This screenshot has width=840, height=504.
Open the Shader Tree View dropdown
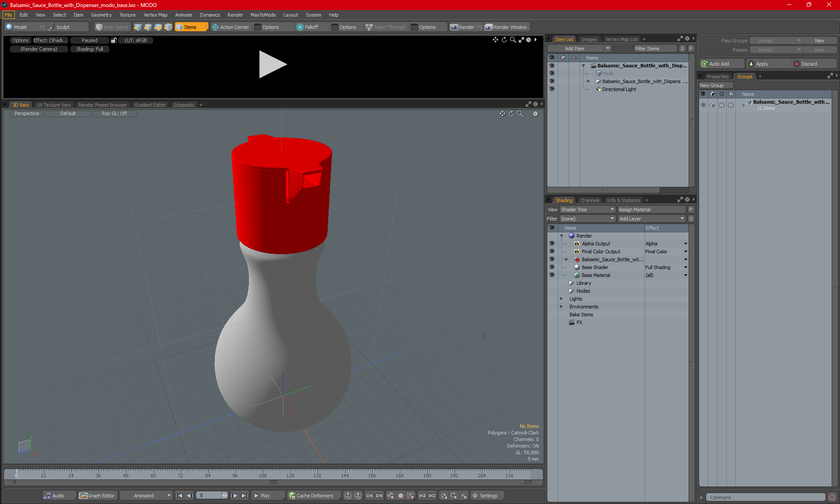[588, 210]
